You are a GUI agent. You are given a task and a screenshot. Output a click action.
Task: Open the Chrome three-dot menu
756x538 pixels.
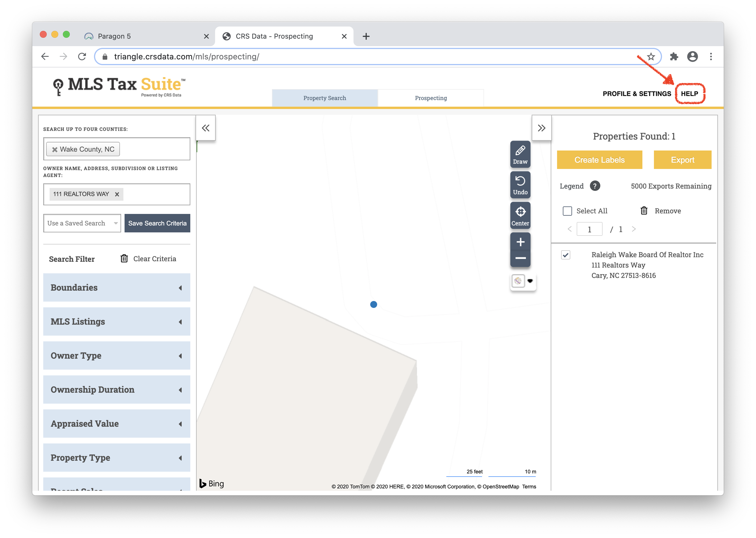tap(711, 57)
